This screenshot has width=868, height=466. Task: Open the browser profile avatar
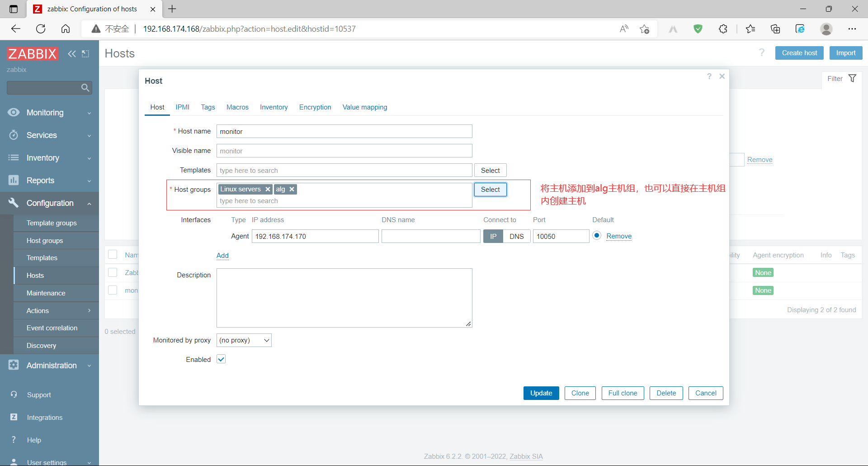[826, 29]
